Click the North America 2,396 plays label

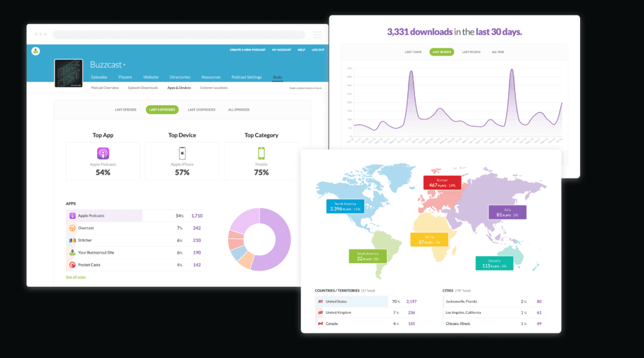(345, 207)
